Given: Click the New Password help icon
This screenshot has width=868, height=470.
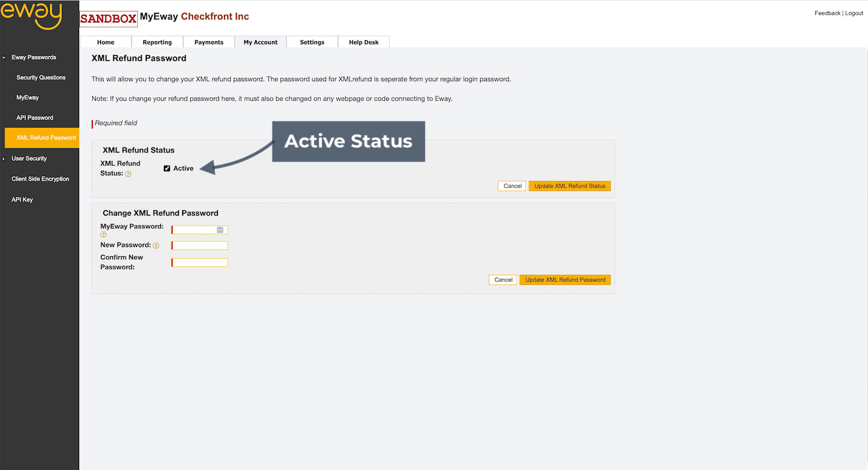Looking at the screenshot, I should pos(156,245).
